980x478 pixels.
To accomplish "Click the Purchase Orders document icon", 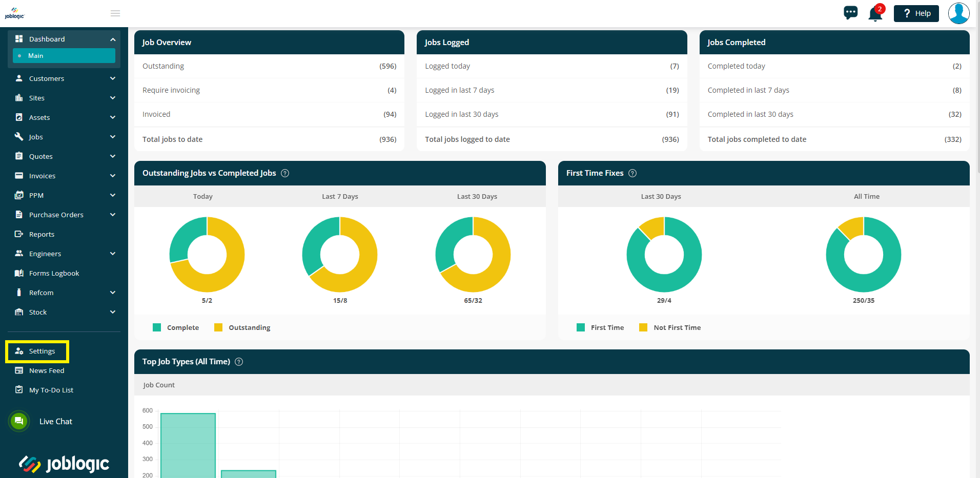I will pyautogui.click(x=19, y=215).
